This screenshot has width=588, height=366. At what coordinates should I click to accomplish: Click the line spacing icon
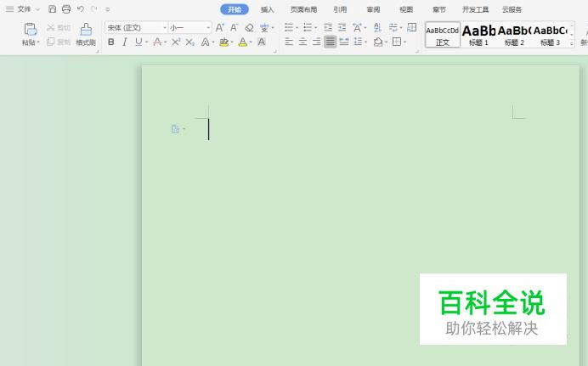(x=358, y=42)
